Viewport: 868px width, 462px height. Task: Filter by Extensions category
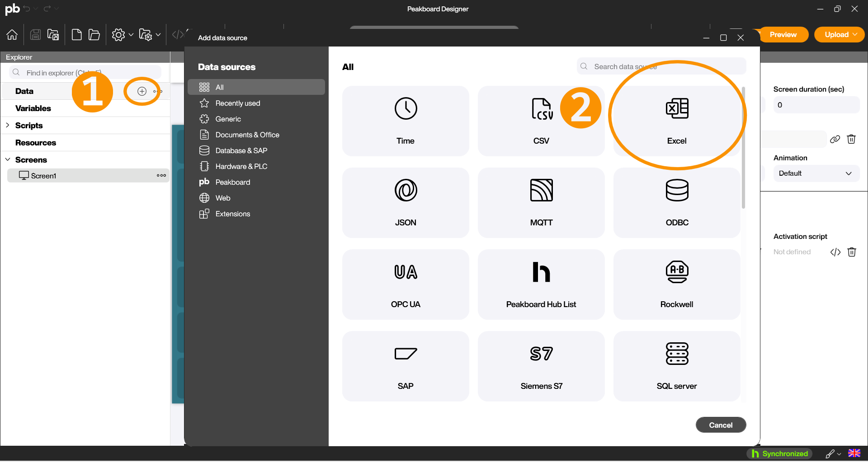(x=256, y=214)
